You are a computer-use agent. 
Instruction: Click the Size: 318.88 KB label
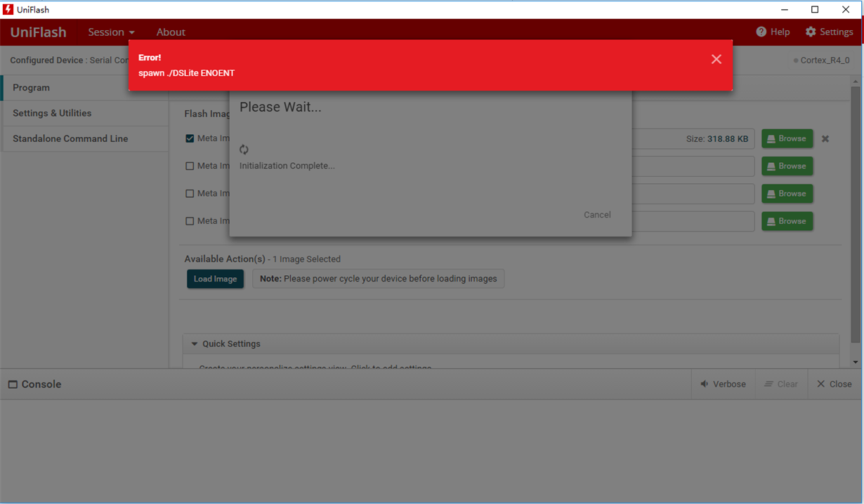pyautogui.click(x=717, y=139)
